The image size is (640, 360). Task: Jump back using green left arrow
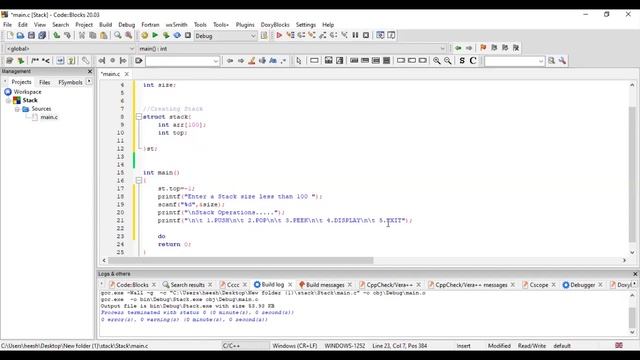(458, 48)
